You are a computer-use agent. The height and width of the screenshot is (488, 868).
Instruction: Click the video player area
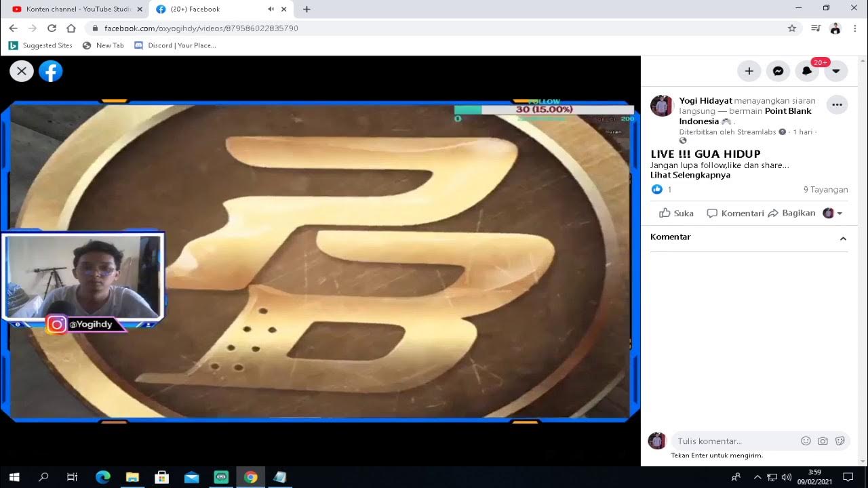320,261
